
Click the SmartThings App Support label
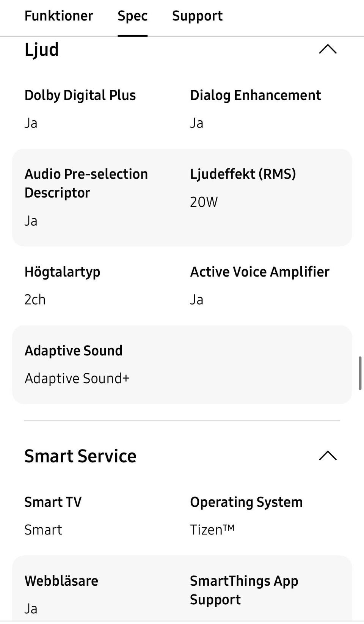coord(244,590)
